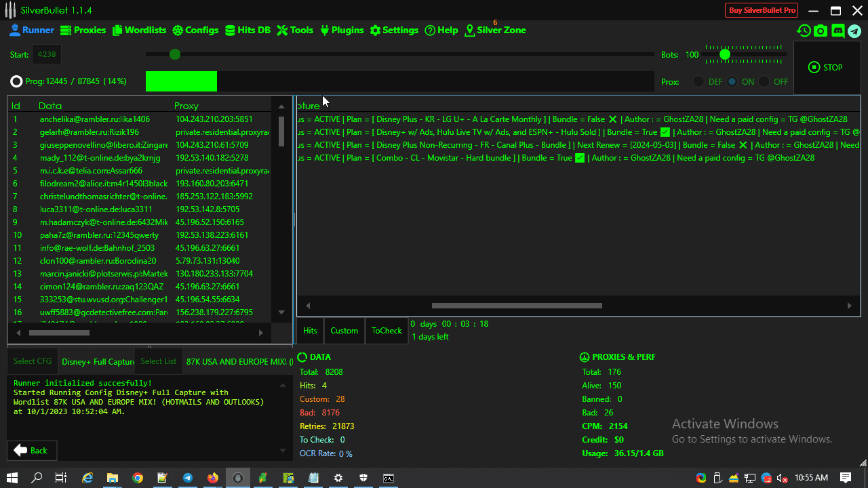Click the data list's scroll up arrow

tap(281, 106)
